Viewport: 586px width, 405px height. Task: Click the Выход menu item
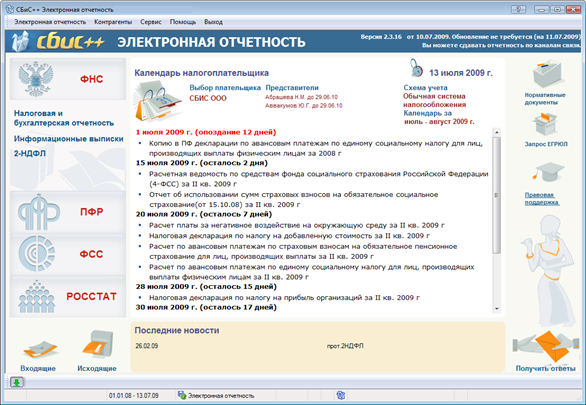point(213,22)
